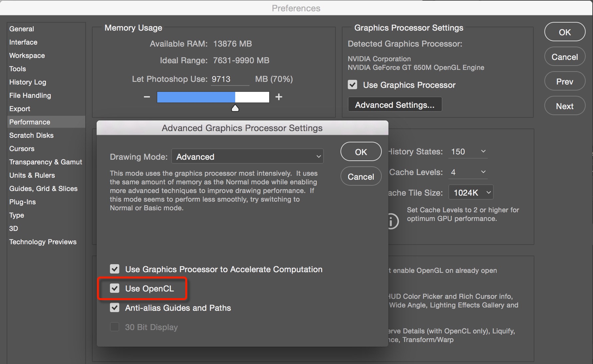Screen dimensions: 593x364
Task: Cancel the Advanced Graphics Processor Settings dialog
Action: (361, 176)
